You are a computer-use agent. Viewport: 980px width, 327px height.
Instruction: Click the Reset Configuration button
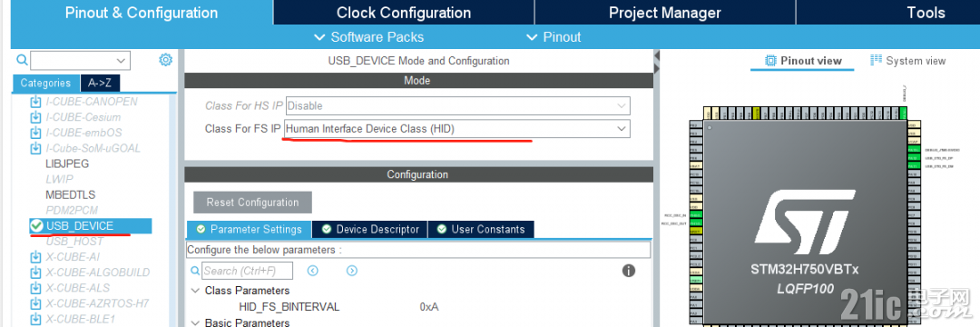252,203
